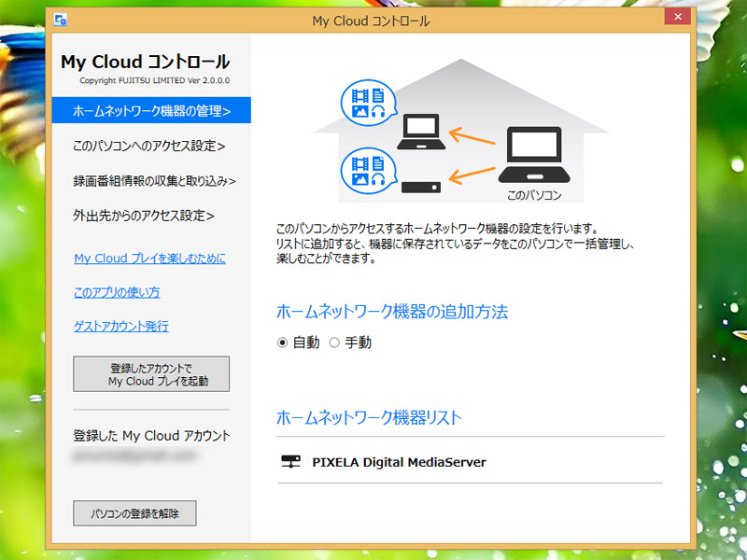Follow the ゲストアカウント発行 link

120,326
